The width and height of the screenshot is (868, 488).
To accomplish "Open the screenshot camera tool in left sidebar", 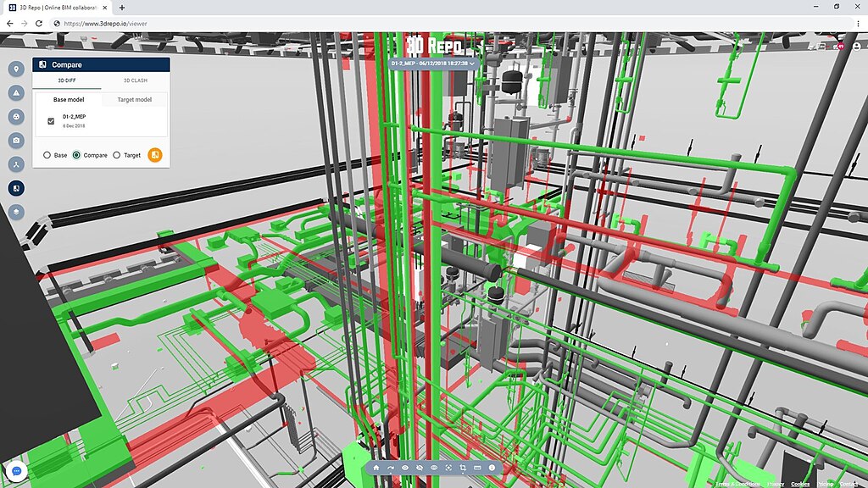I will coord(15,141).
